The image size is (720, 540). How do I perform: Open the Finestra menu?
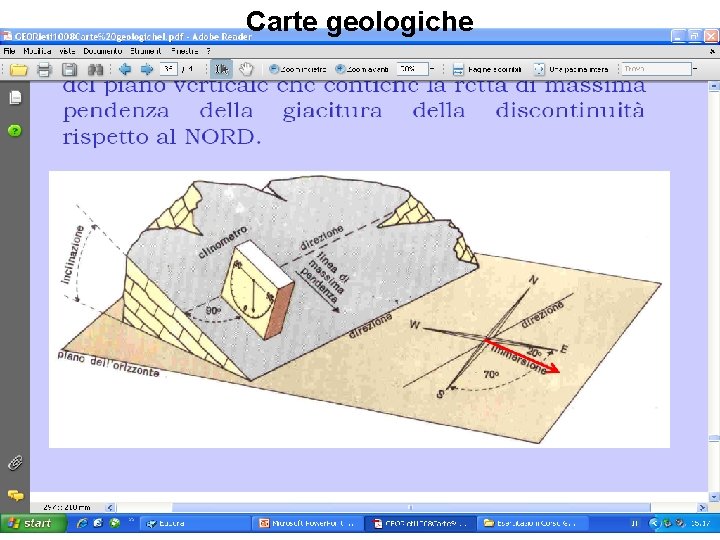[x=185, y=51]
